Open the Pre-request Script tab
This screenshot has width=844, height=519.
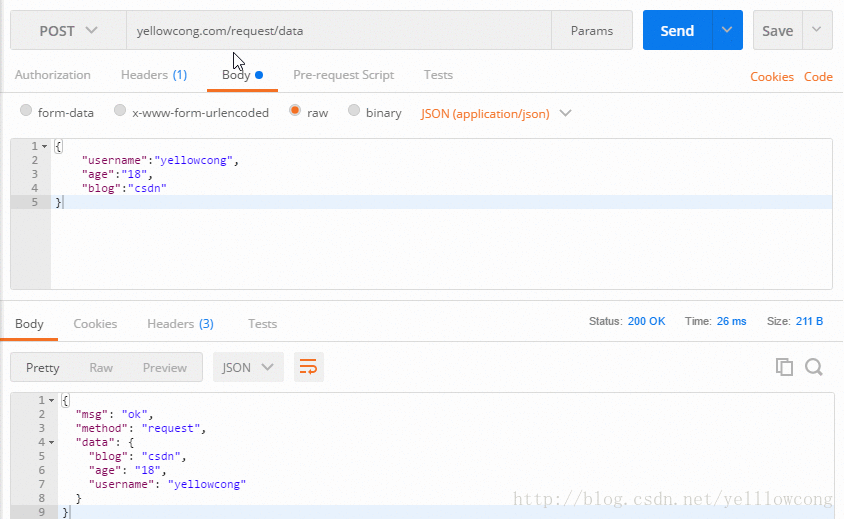point(343,75)
